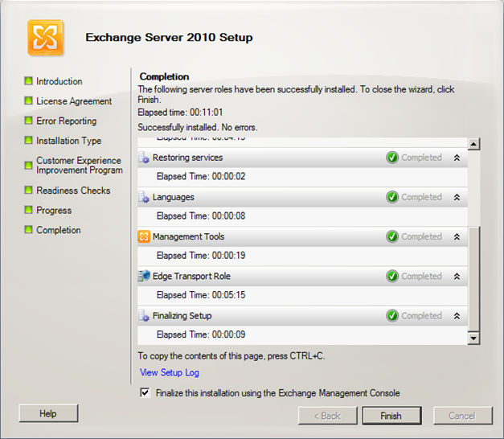Viewport: 504px width, 439px height.
Task: Collapse the Edge Transport Role section
Action: coord(457,277)
